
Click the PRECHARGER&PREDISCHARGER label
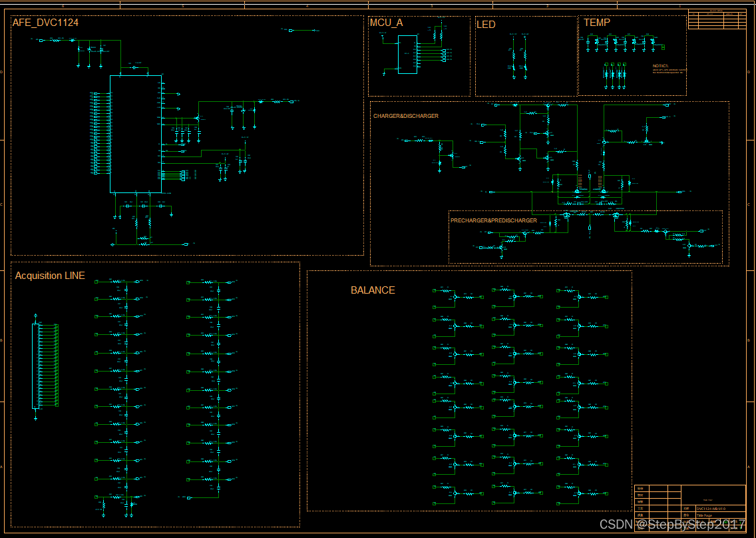tap(493, 220)
